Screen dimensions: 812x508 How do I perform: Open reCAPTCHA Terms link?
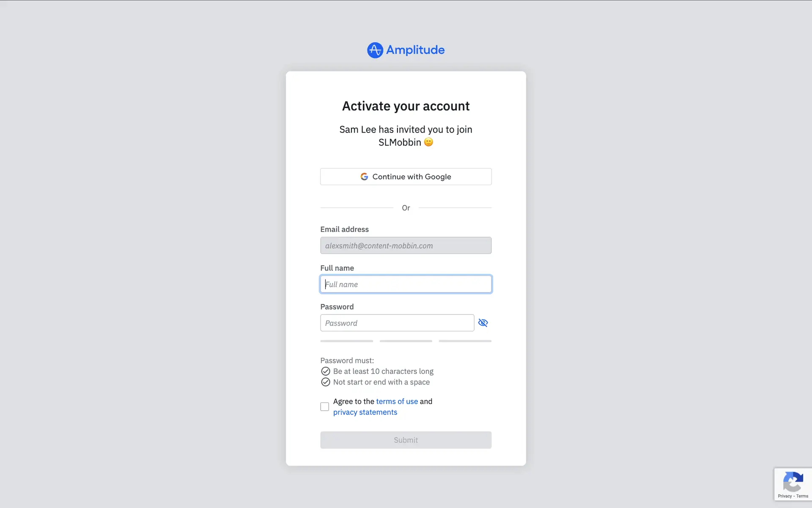click(802, 496)
